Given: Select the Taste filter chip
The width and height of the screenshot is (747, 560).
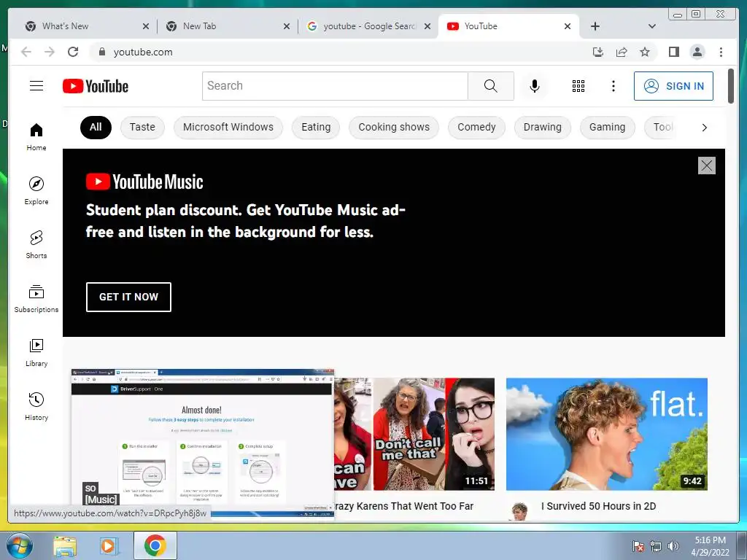Looking at the screenshot, I should 142,127.
